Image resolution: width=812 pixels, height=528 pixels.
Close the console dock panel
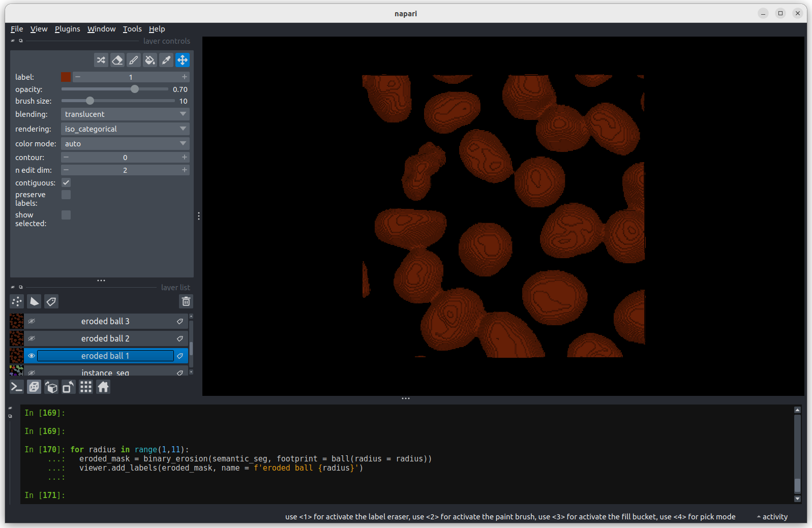[x=10, y=408]
